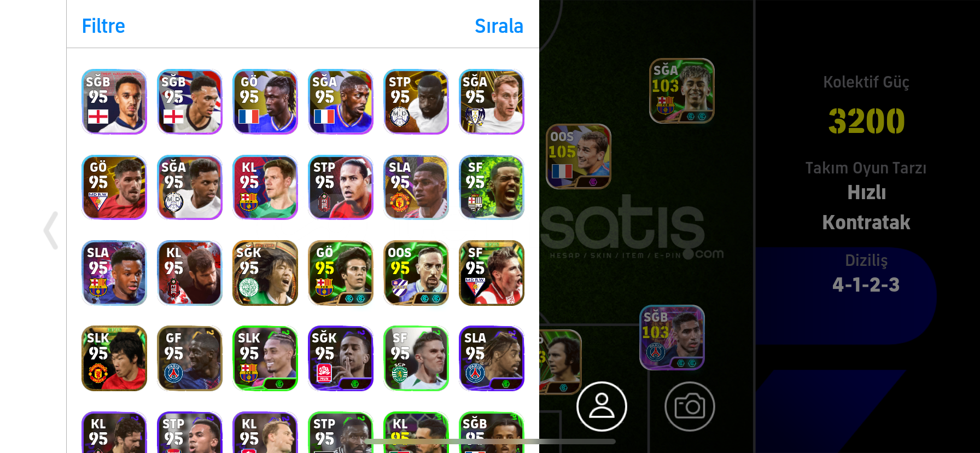Tap the profile person icon
The height and width of the screenshot is (453, 980).
click(x=602, y=406)
